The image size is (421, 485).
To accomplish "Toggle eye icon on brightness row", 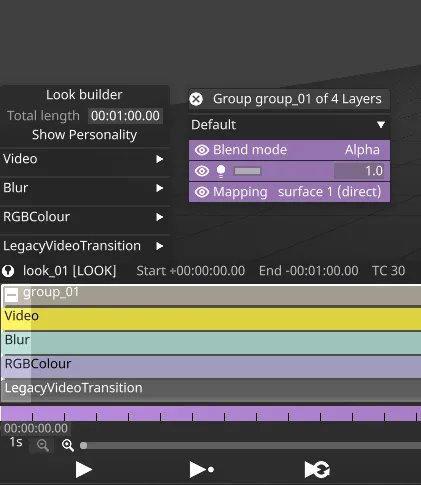I will click(202, 171).
